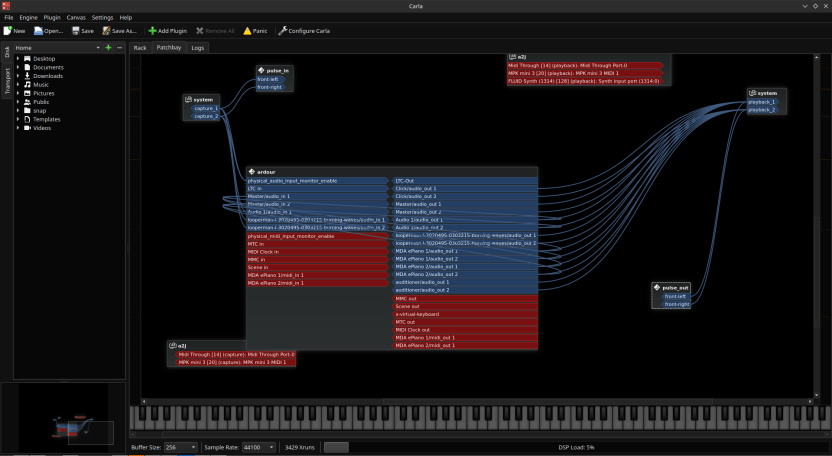Image resolution: width=832 pixels, height=456 pixels.
Task: Open the Buffer Size dropdown
Action: (x=180, y=448)
